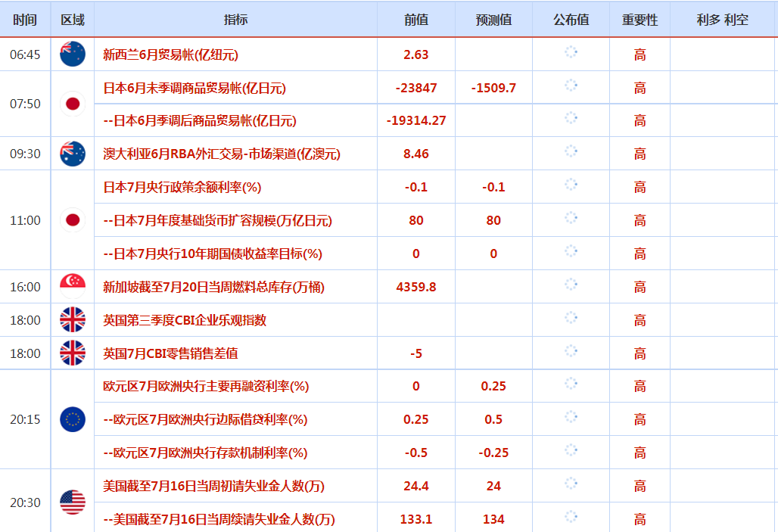Click the 利多 利空 cell for 英国7月CBI零售销售差值
Image resolution: width=778 pixels, height=532 pixels.
(x=723, y=353)
